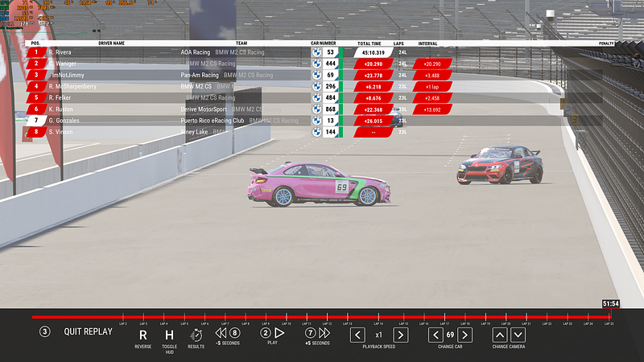
Task: Click BMW logo beside car 144
Action: coord(316,132)
